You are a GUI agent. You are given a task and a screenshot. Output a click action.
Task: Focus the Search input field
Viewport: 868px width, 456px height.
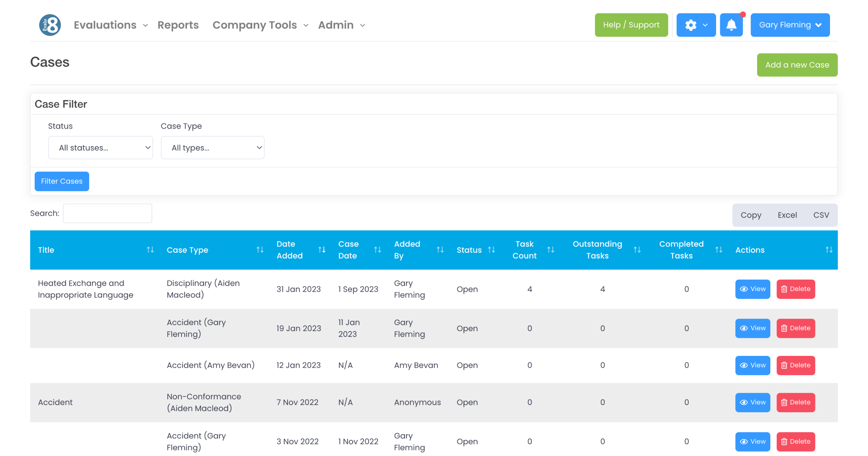tap(107, 213)
